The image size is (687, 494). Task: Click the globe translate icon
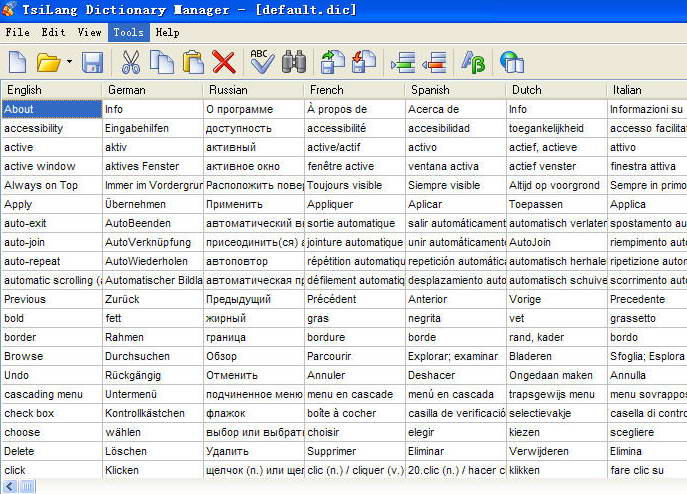[x=511, y=62]
